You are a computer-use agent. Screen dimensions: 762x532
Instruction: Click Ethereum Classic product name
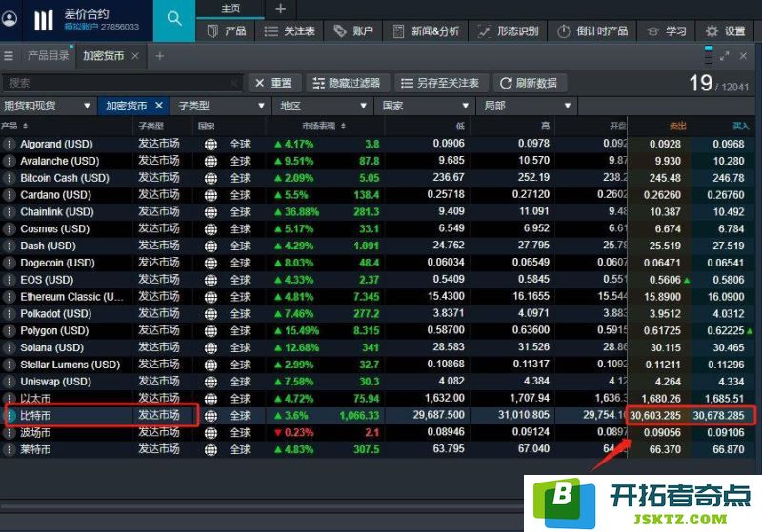pyautogui.click(x=71, y=297)
